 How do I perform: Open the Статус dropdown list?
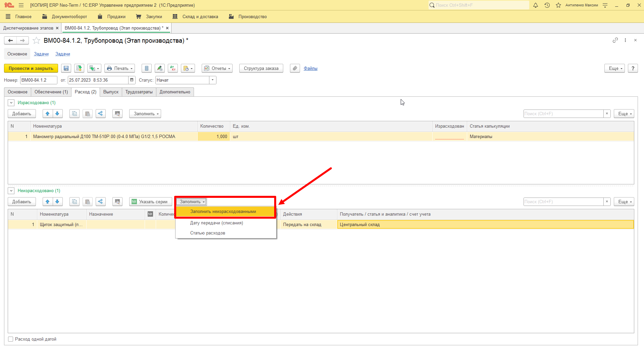tap(213, 80)
